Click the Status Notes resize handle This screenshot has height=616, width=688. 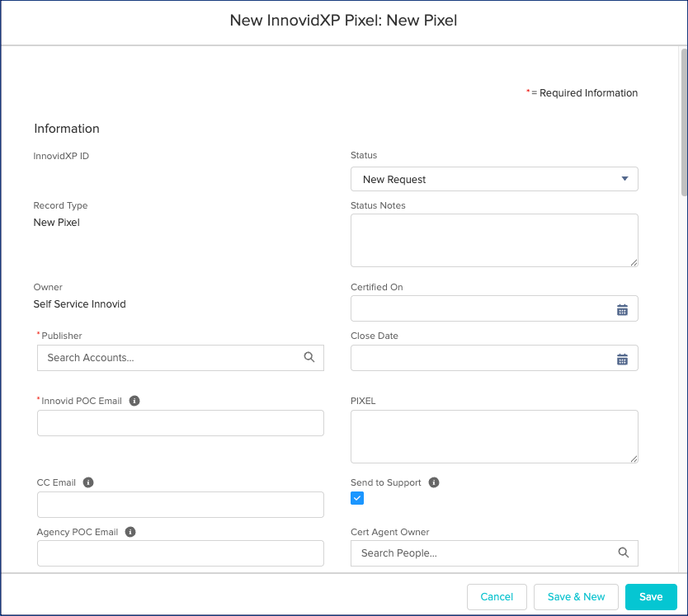[634, 263]
